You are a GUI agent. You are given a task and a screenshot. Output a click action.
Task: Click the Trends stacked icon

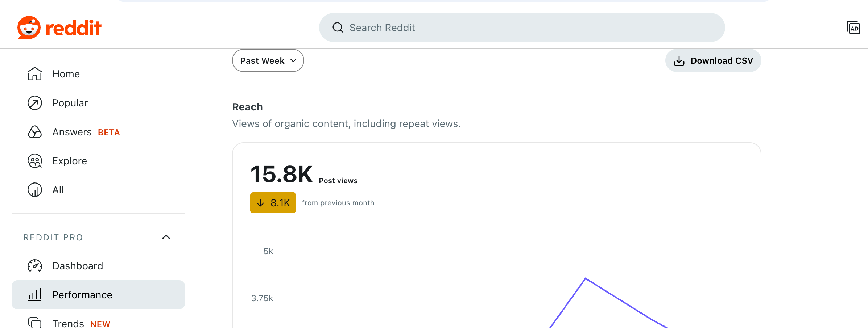pos(35,322)
